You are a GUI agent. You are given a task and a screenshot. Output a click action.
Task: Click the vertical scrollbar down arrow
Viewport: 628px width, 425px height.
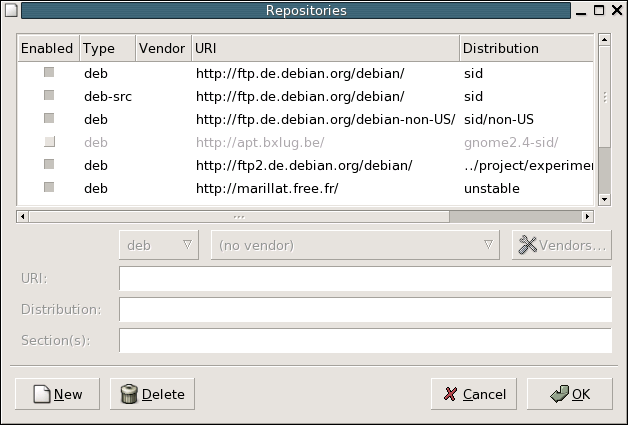(604, 199)
